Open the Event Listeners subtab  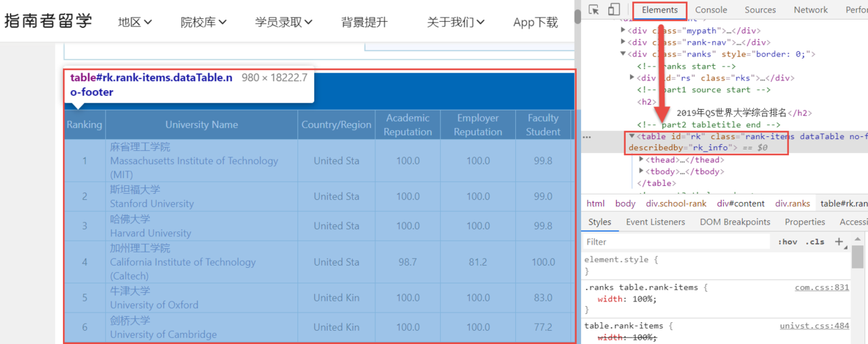point(655,222)
